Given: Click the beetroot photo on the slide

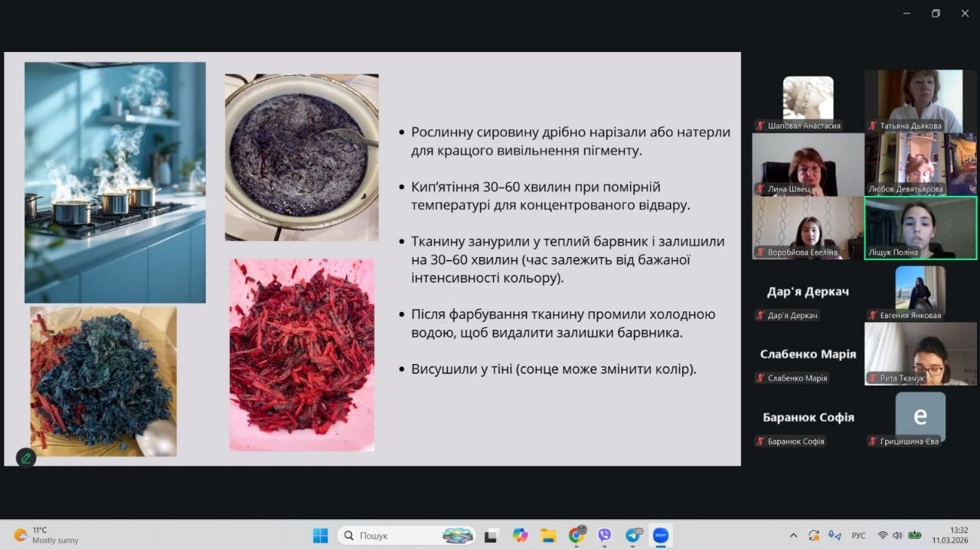Looking at the screenshot, I should [302, 354].
